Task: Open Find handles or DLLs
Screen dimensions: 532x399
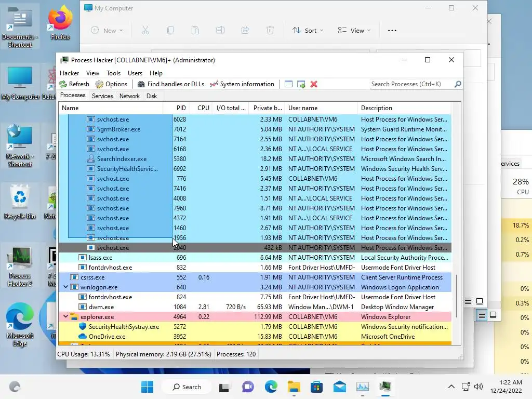Action: click(171, 84)
